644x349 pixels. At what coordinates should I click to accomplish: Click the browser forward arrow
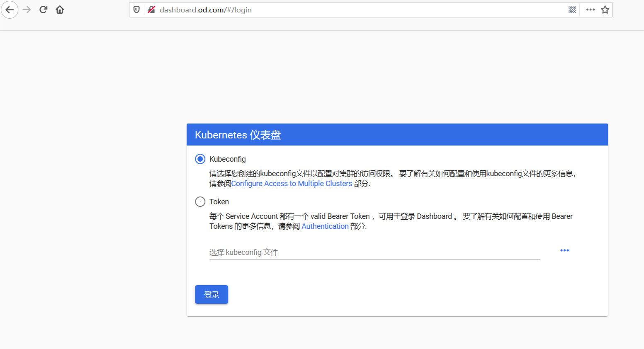coord(27,10)
